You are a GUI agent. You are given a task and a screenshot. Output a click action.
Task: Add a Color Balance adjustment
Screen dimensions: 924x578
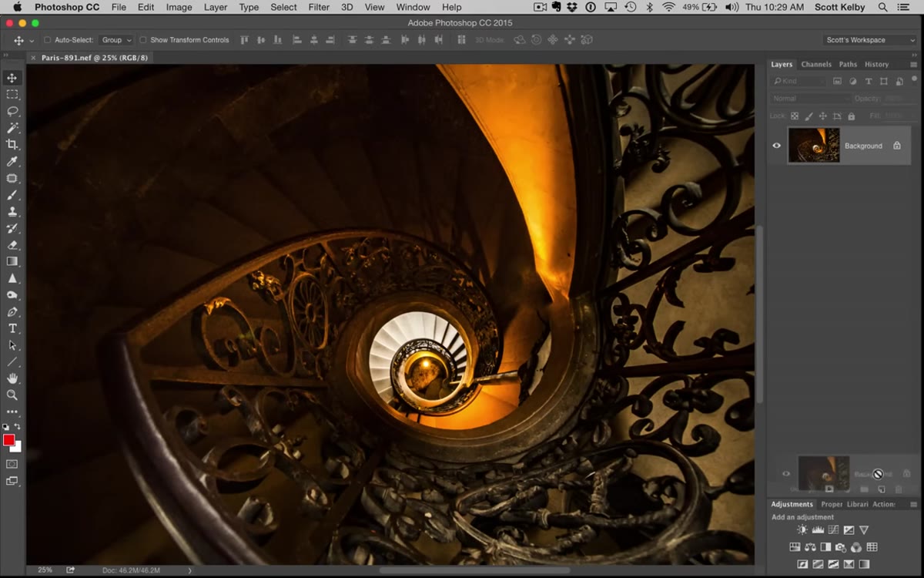tap(810, 547)
